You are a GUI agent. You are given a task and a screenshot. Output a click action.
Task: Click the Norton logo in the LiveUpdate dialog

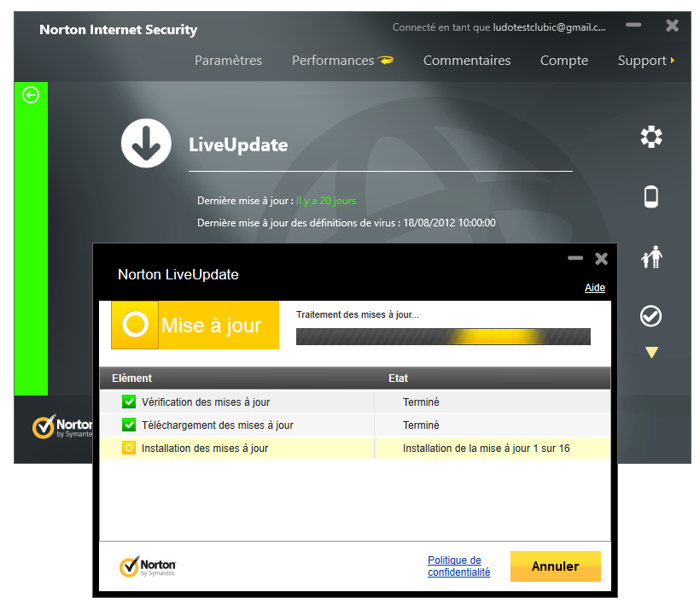[148, 566]
